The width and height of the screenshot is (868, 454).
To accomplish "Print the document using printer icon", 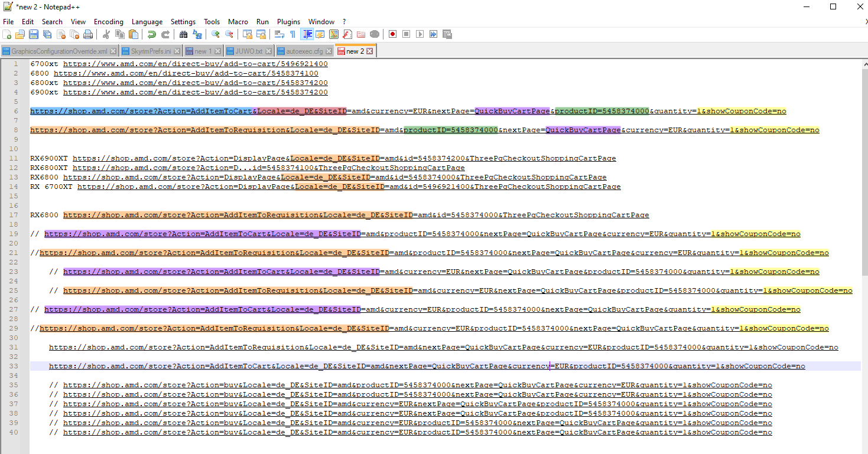I will click(88, 34).
